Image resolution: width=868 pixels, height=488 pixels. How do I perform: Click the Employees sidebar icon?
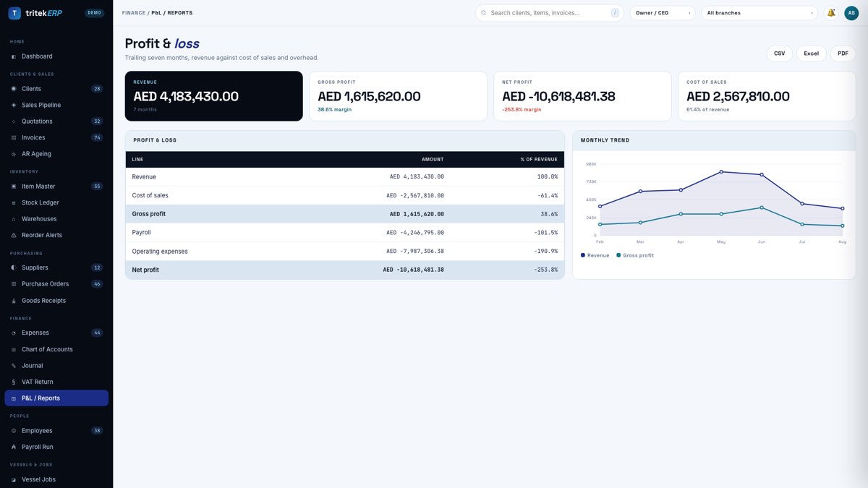(14, 431)
